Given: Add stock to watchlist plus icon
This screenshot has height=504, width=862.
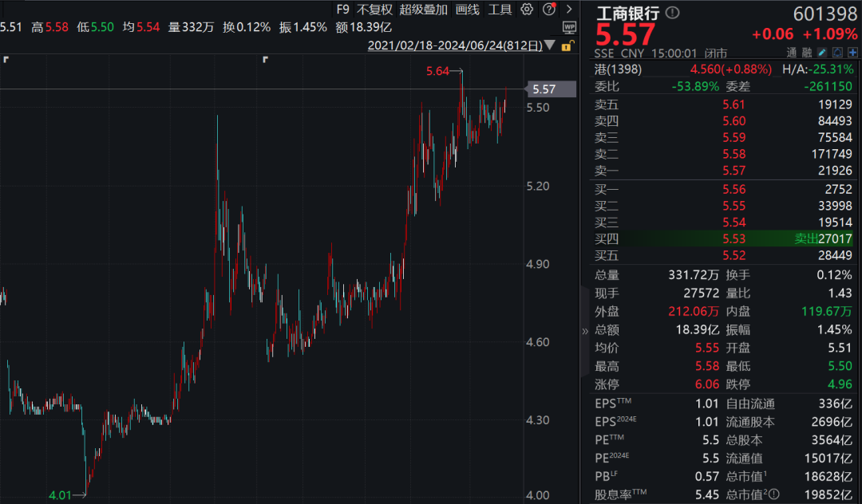Looking at the screenshot, I should pos(852,53).
